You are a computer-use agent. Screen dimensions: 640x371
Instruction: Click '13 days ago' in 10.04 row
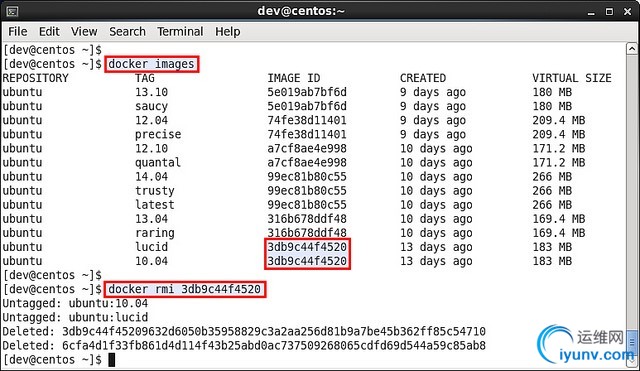[436, 261]
